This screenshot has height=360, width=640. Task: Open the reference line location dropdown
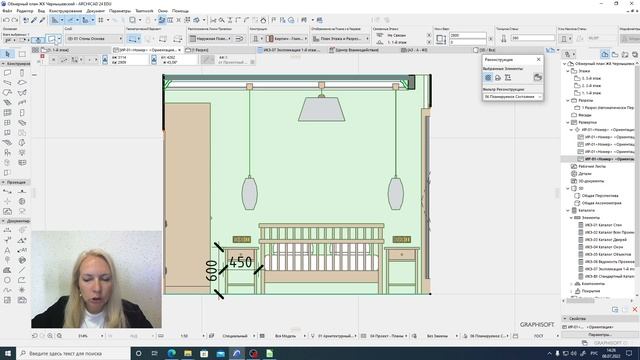pyautogui.click(x=211, y=38)
